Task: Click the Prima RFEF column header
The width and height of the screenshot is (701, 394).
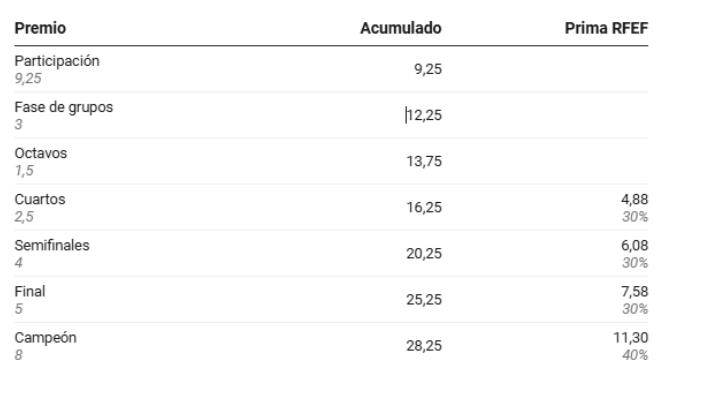Action: 606,28
